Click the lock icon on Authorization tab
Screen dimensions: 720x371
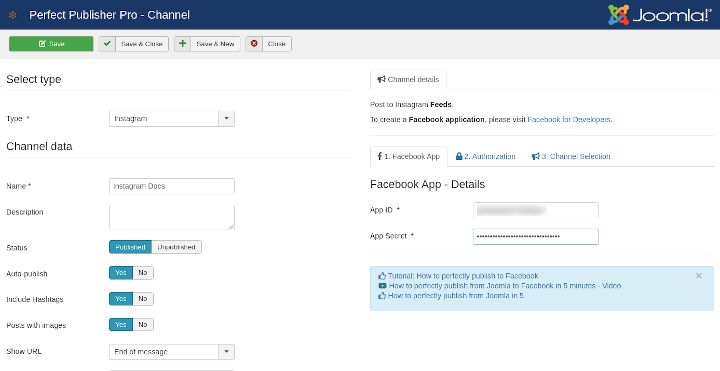tap(459, 156)
